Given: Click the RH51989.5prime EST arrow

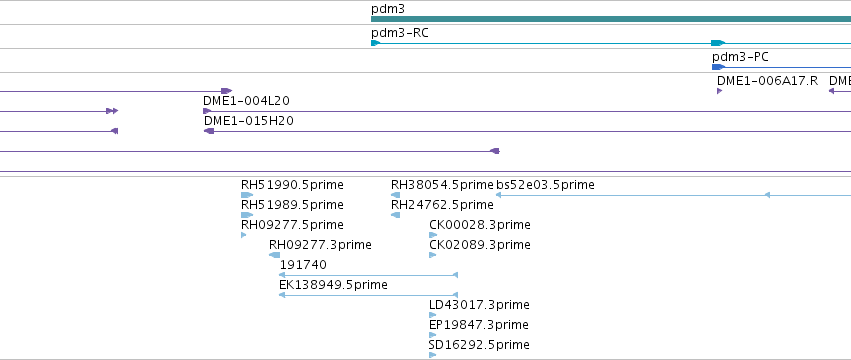Looking at the screenshot, I should coord(247,215).
